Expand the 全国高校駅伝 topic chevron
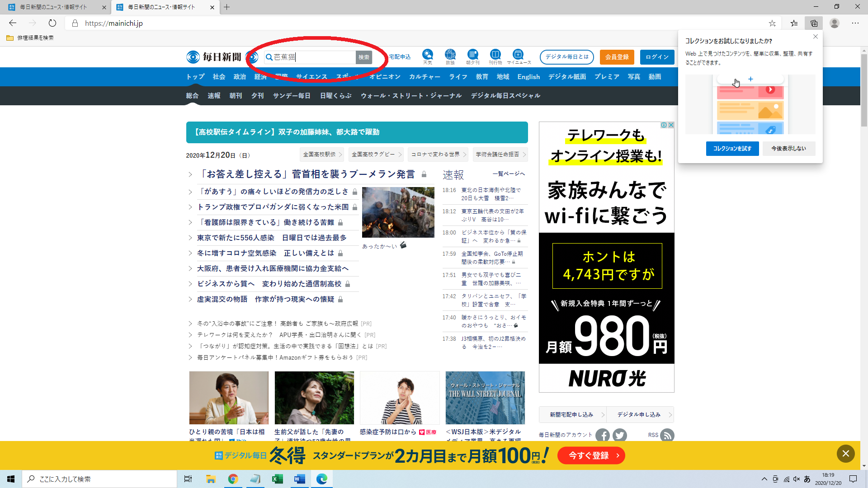Viewport: 868px width, 488px height. click(x=340, y=155)
